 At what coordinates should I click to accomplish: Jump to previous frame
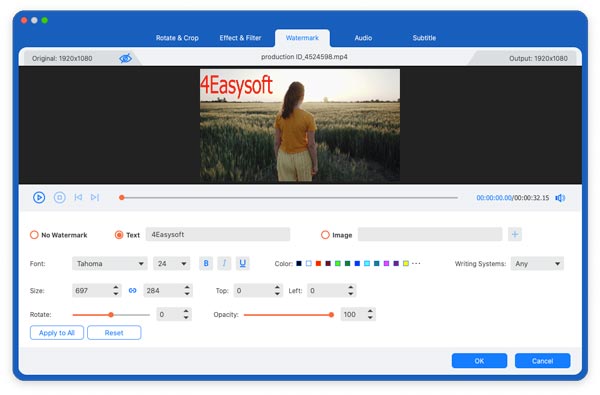coord(78,197)
